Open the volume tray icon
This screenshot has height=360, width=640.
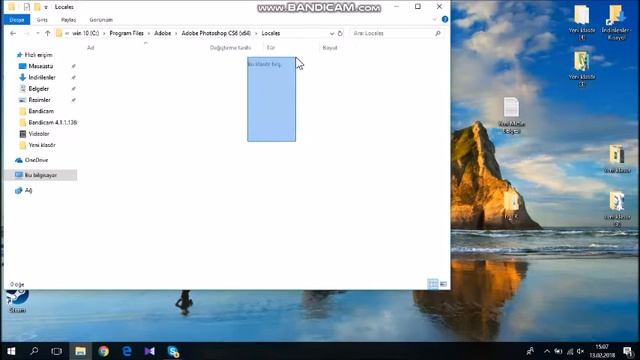581,351
